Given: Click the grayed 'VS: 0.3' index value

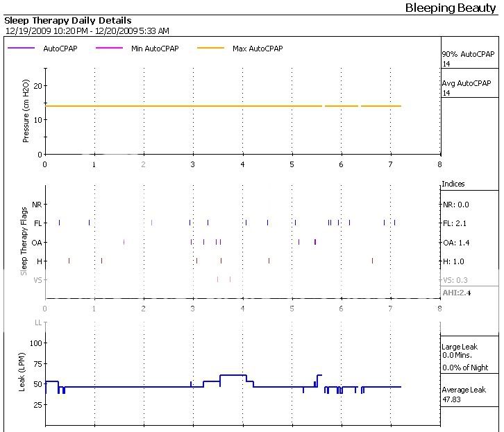Looking at the screenshot, I should (x=455, y=280).
